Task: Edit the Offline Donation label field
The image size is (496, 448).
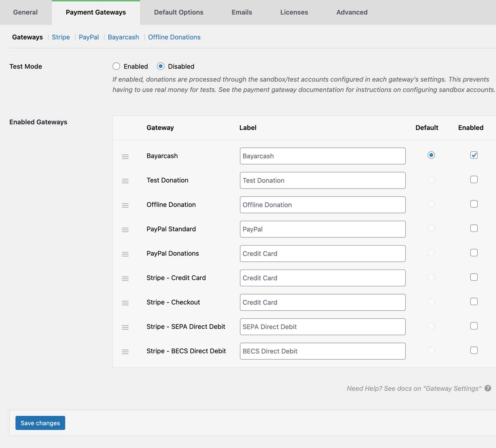Action: [x=323, y=205]
